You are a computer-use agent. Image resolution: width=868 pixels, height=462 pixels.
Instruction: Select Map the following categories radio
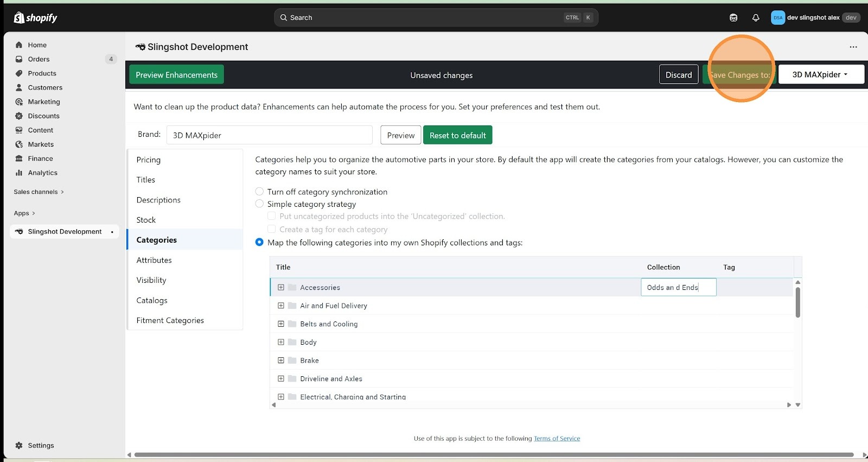click(259, 242)
